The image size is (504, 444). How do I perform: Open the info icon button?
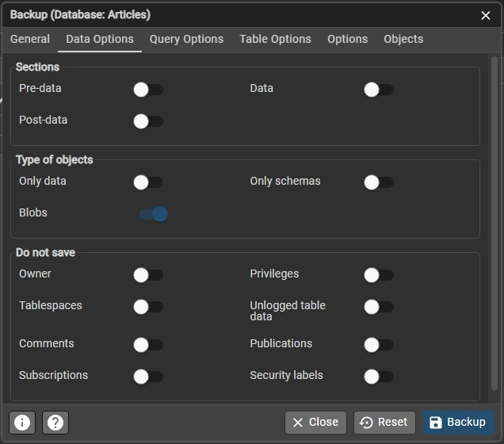coord(22,423)
